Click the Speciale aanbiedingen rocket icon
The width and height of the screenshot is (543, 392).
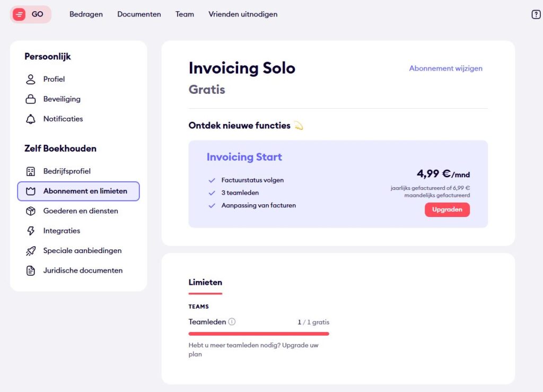tap(31, 251)
